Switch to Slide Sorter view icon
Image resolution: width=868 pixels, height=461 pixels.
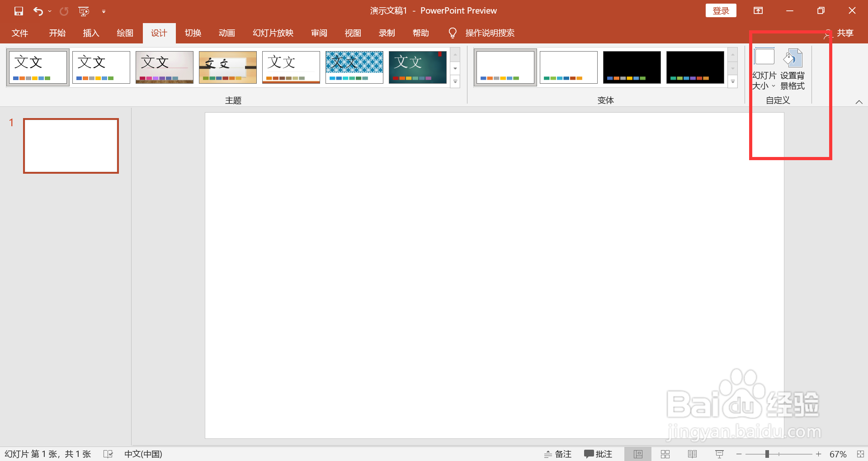click(665, 454)
